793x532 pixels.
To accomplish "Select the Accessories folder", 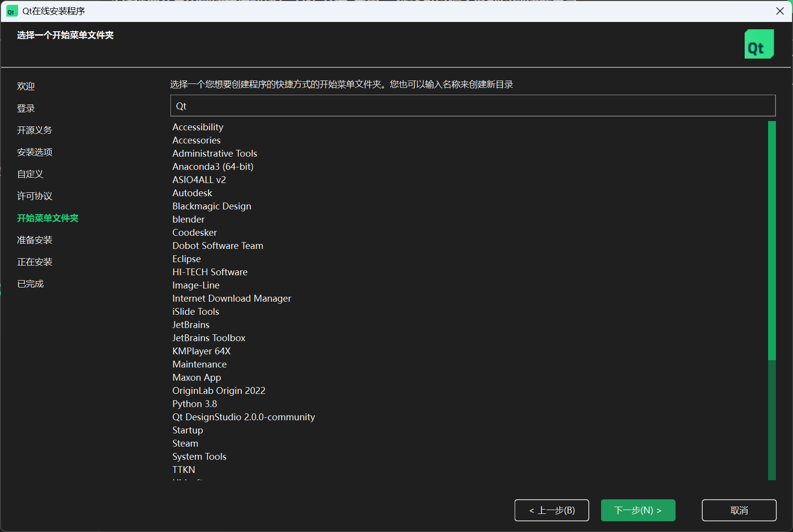I will click(x=196, y=140).
